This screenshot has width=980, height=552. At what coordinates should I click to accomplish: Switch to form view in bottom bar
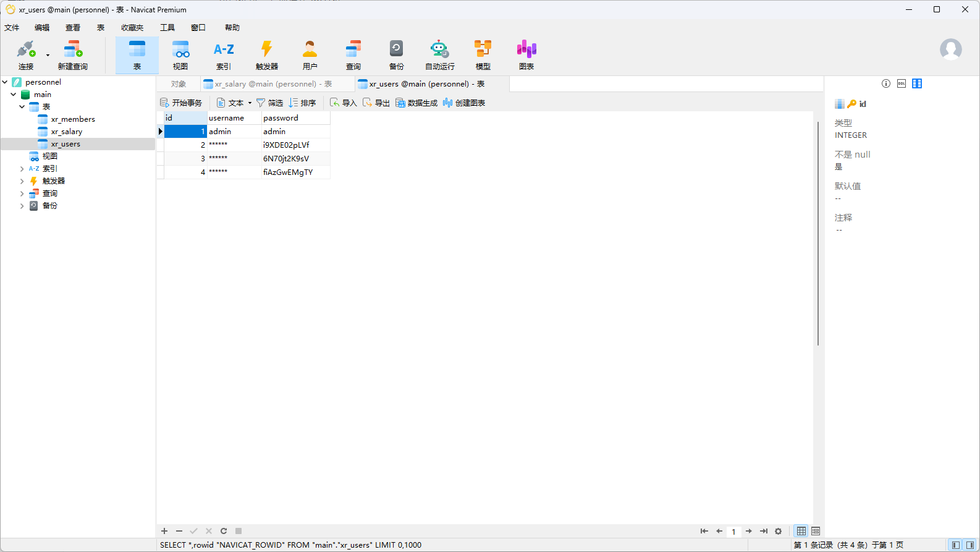[816, 531]
